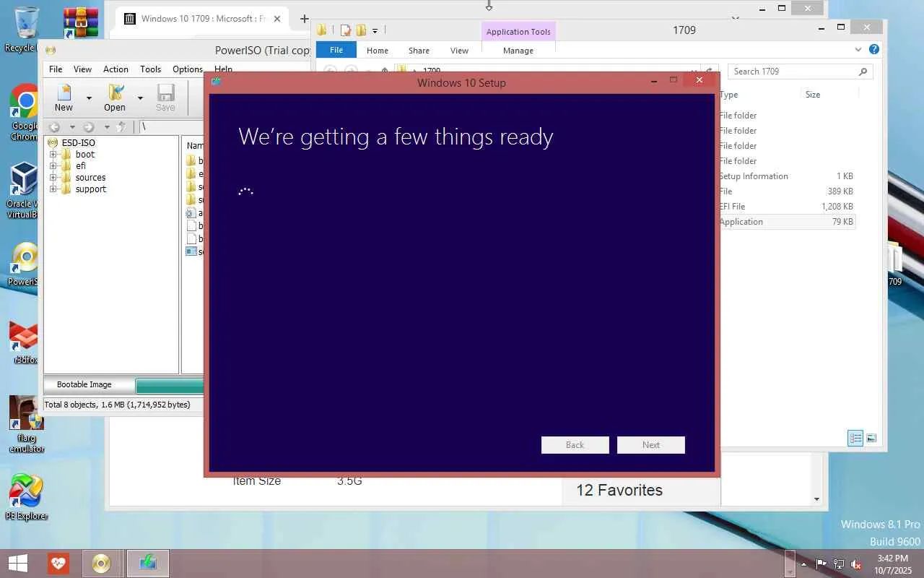Open the flarg emulator desktop shortcut
This screenshot has height=578, width=924.
coord(27,423)
